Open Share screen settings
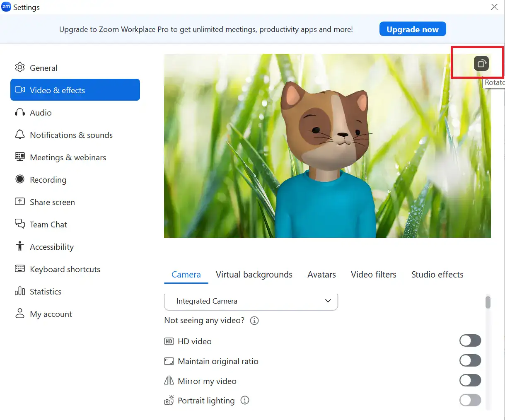The height and width of the screenshot is (420, 505). point(75,202)
